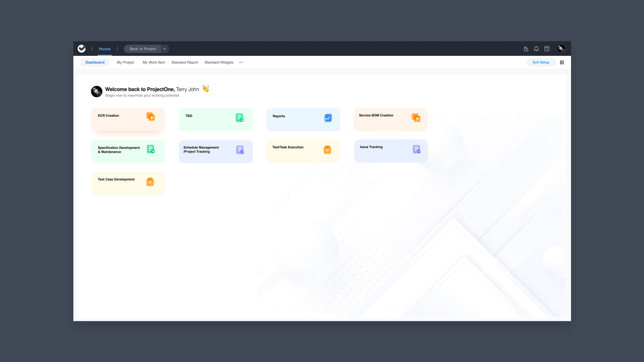Click the Exit Setup button

[x=541, y=63]
